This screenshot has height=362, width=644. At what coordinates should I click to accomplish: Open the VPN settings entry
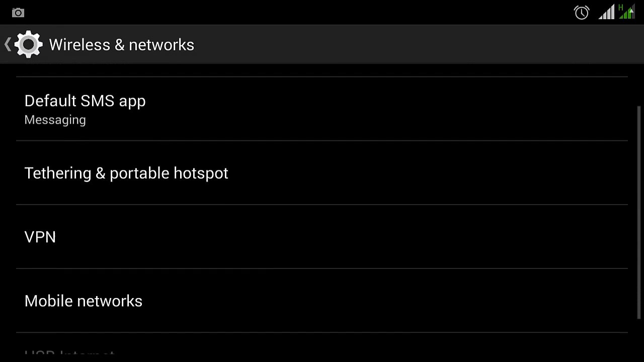pos(322,237)
